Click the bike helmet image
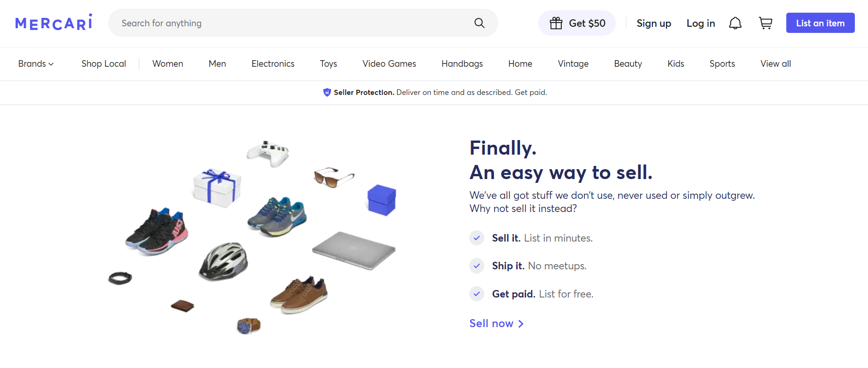Screen dimensions: 868x368 pyautogui.click(x=223, y=261)
